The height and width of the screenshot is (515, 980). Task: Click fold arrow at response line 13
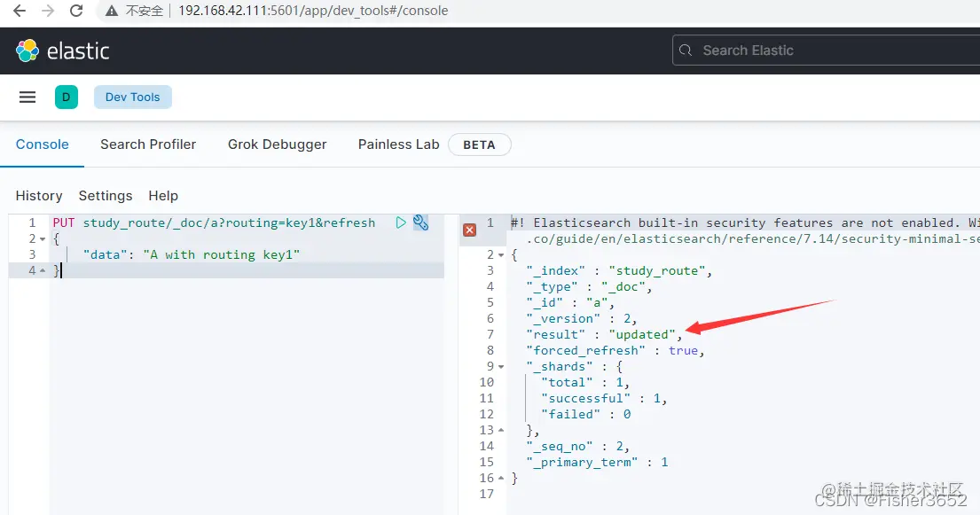(501, 430)
